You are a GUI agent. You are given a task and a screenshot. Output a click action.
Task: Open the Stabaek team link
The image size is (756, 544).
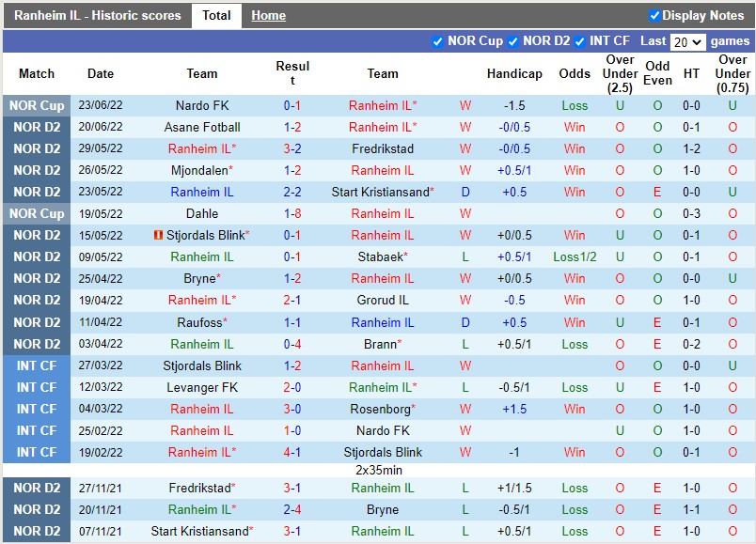click(x=380, y=256)
